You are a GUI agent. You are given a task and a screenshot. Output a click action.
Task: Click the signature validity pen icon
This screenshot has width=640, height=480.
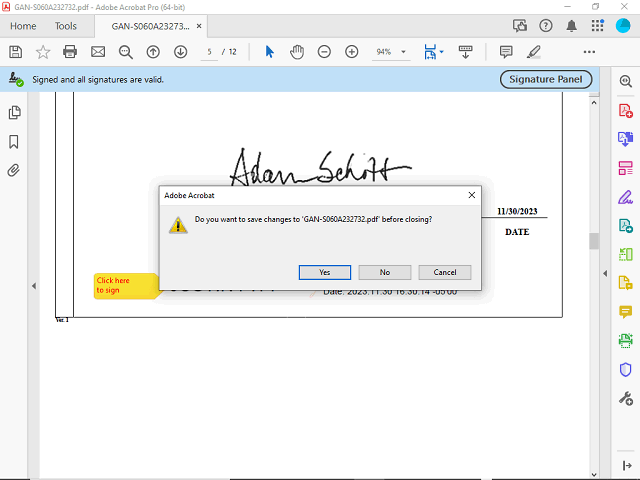[16, 79]
